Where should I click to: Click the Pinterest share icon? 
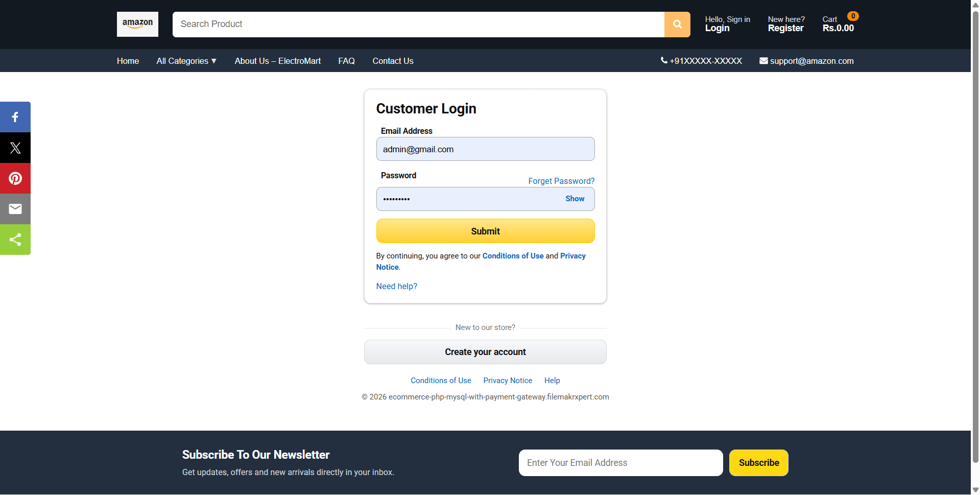tap(15, 178)
